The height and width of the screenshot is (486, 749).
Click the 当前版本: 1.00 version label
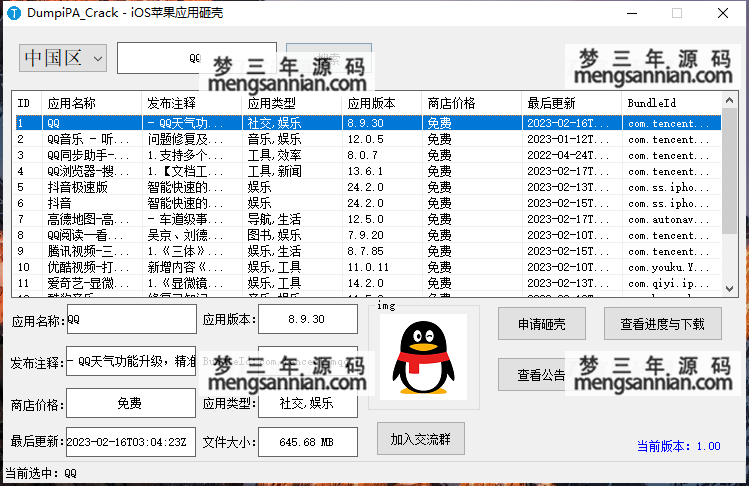pyautogui.click(x=679, y=446)
